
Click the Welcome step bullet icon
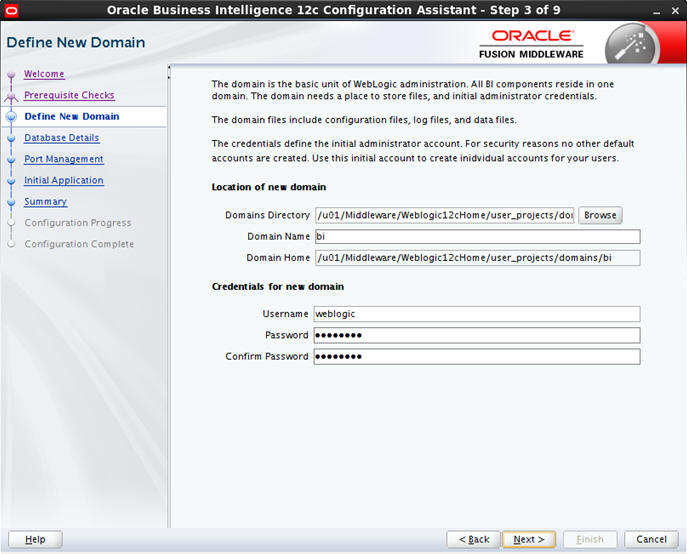coord(11,75)
